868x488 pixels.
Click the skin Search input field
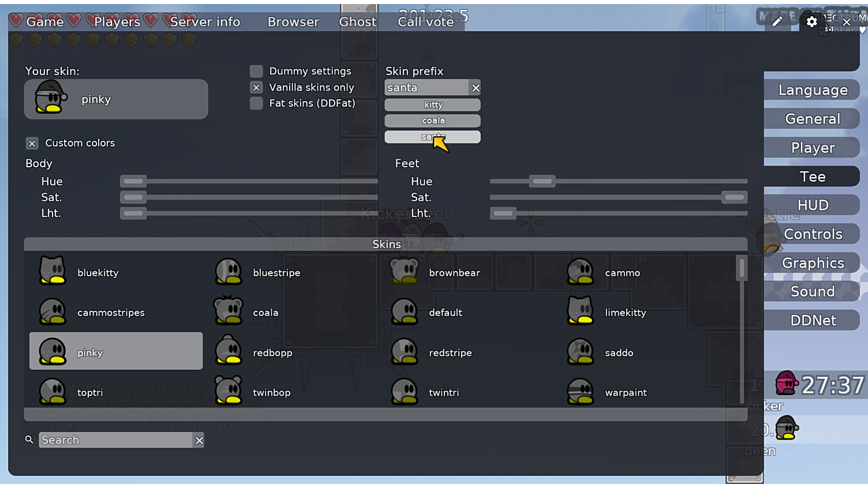tap(115, 441)
